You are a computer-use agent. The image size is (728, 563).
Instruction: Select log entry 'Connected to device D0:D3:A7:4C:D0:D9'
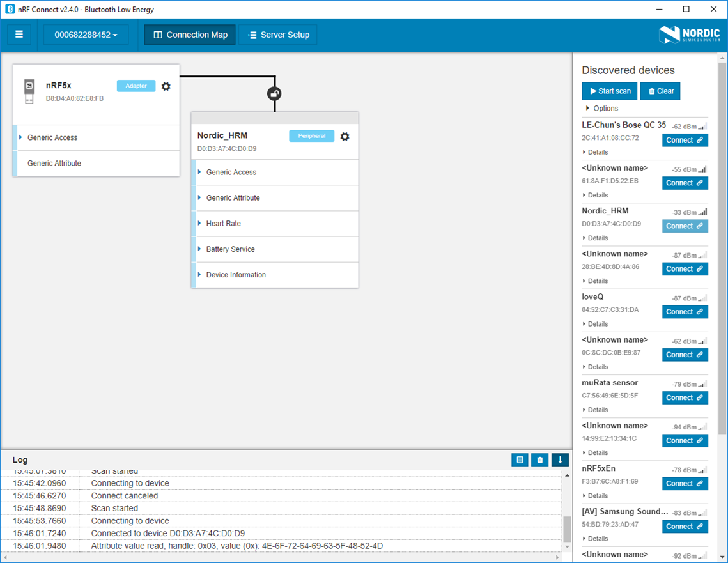point(281,534)
